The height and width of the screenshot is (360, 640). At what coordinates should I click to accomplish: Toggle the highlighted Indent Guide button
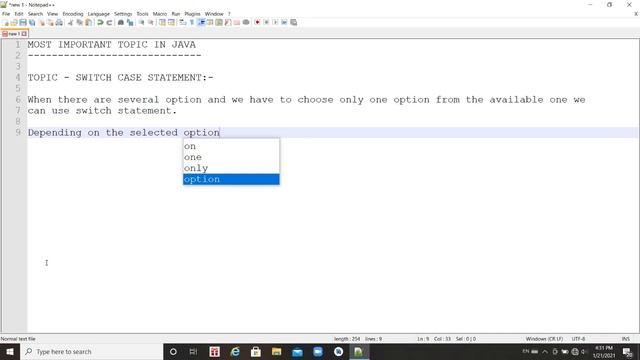[x=201, y=22]
